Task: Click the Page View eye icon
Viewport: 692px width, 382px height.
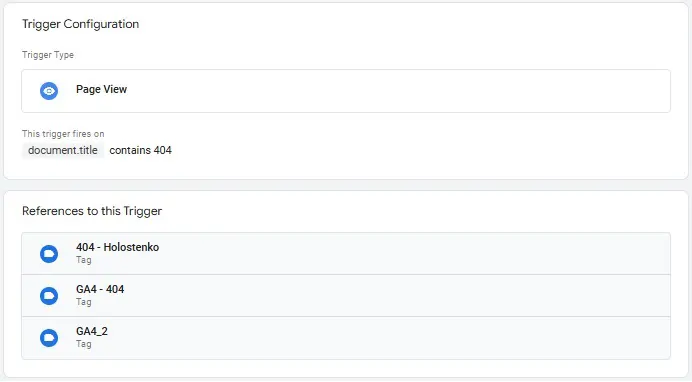Action: (x=49, y=91)
